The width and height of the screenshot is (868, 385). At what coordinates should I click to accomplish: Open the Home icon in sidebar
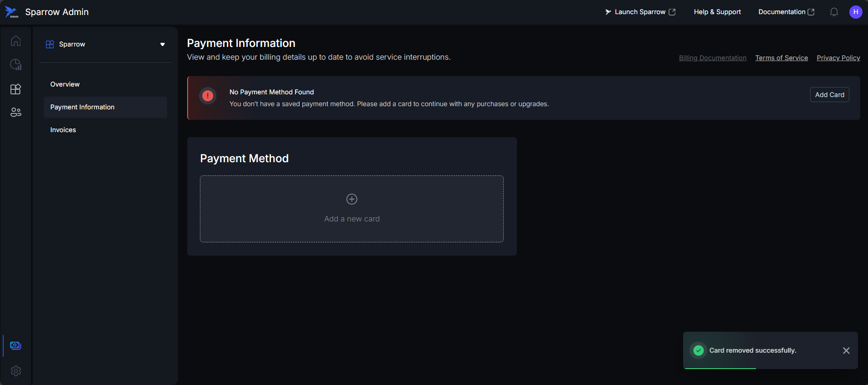15,41
